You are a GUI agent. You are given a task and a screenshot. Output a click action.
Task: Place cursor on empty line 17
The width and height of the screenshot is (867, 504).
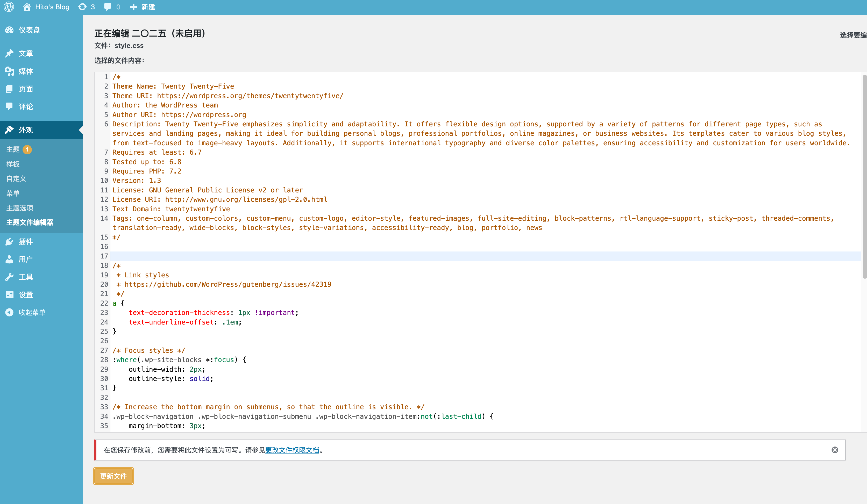point(485,256)
